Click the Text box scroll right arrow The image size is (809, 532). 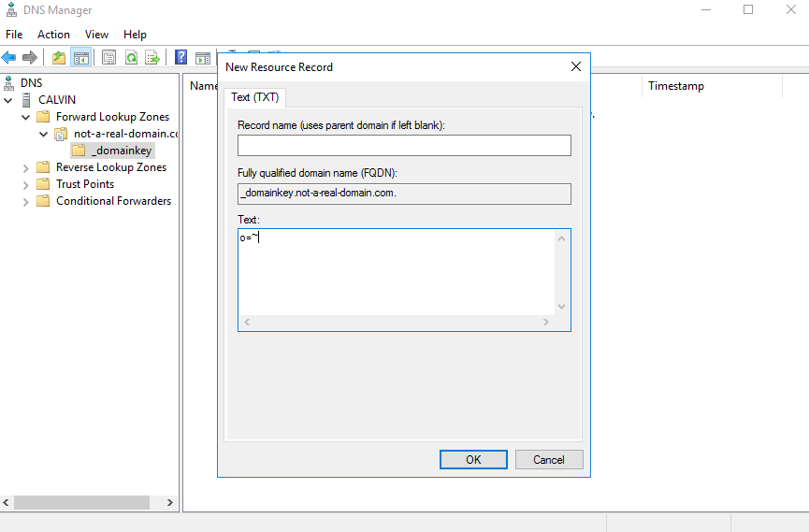click(x=546, y=322)
